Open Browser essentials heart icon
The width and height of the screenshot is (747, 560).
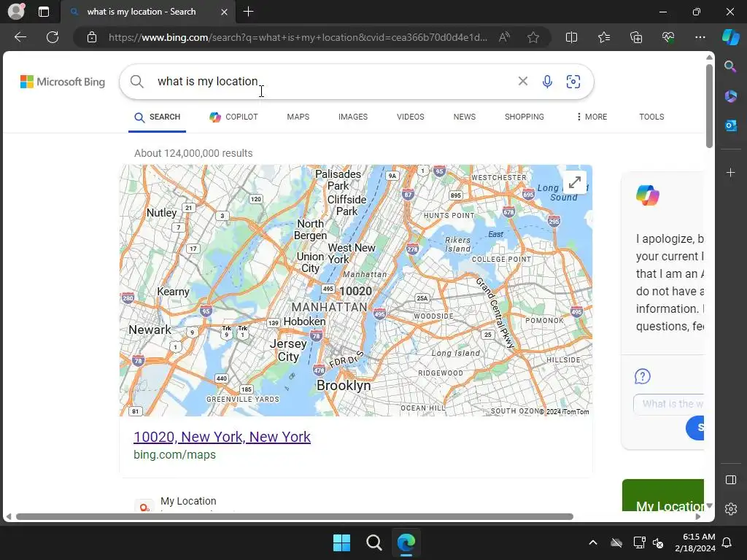(x=668, y=37)
